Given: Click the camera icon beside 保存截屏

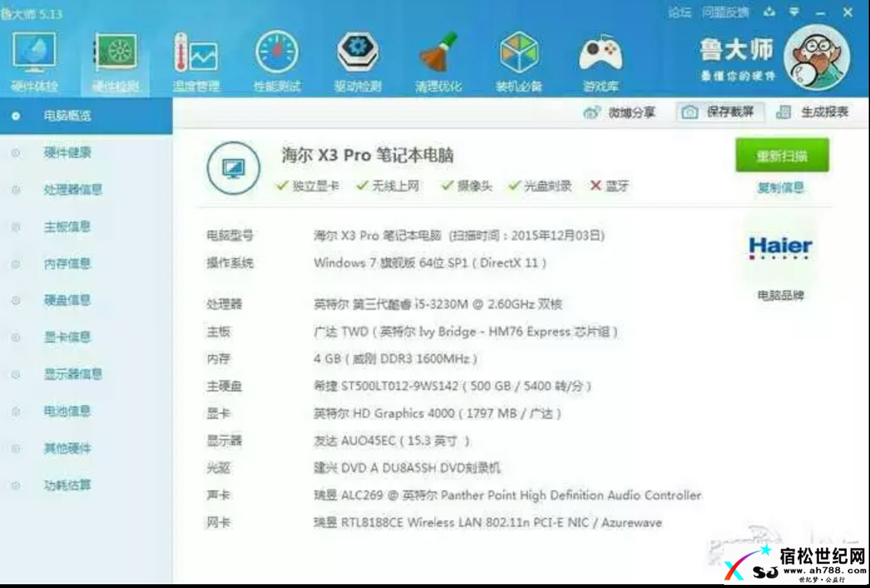Looking at the screenshot, I should pyautogui.click(x=690, y=113).
